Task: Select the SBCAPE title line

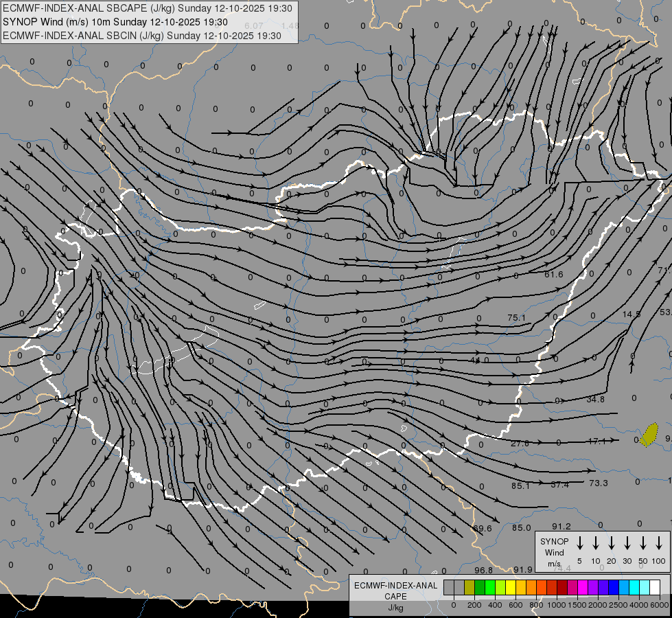Action: point(148,8)
